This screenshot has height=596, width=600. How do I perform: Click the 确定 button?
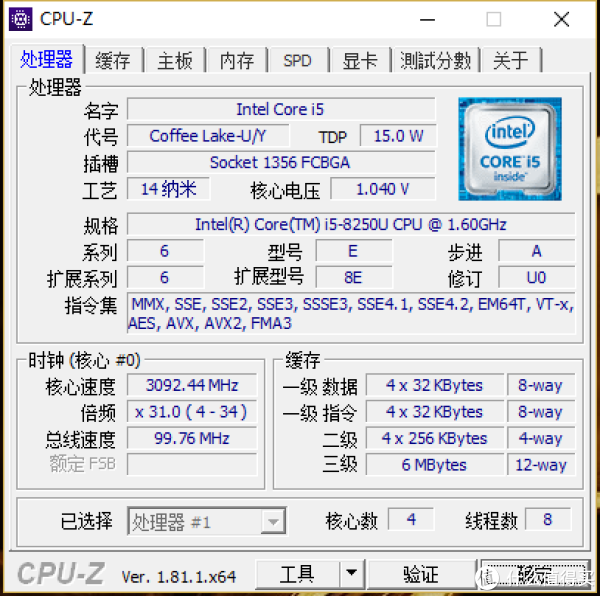coord(536,573)
